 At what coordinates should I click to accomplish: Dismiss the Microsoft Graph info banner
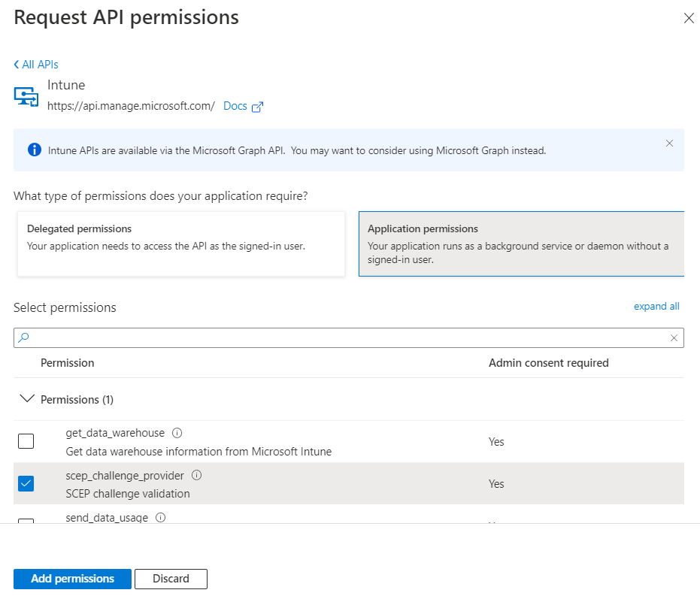click(669, 144)
